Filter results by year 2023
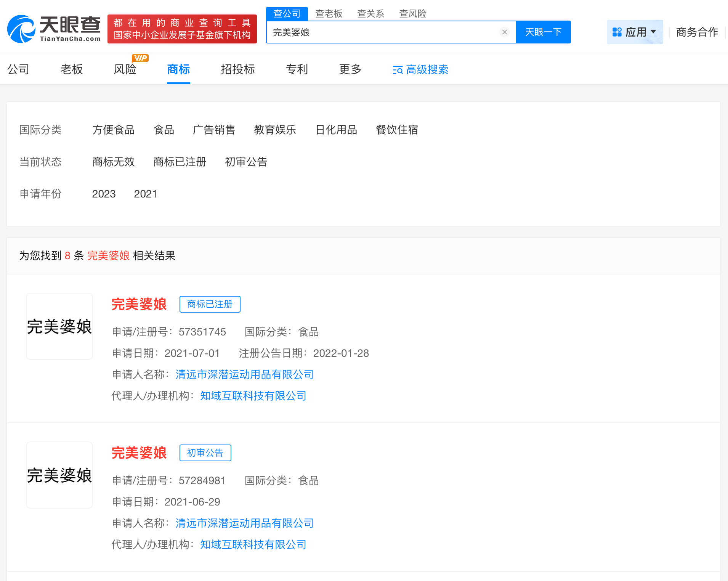 click(x=104, y=194)
